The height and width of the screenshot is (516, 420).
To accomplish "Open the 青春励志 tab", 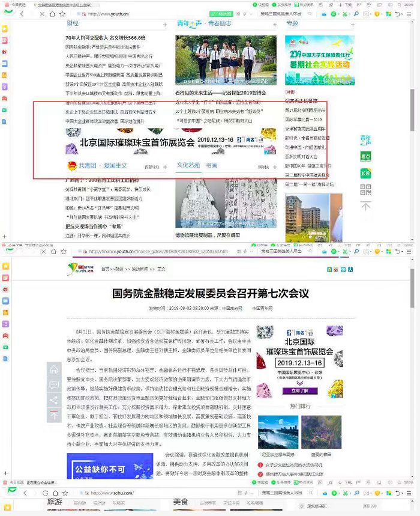I will (x=220, y=23).
